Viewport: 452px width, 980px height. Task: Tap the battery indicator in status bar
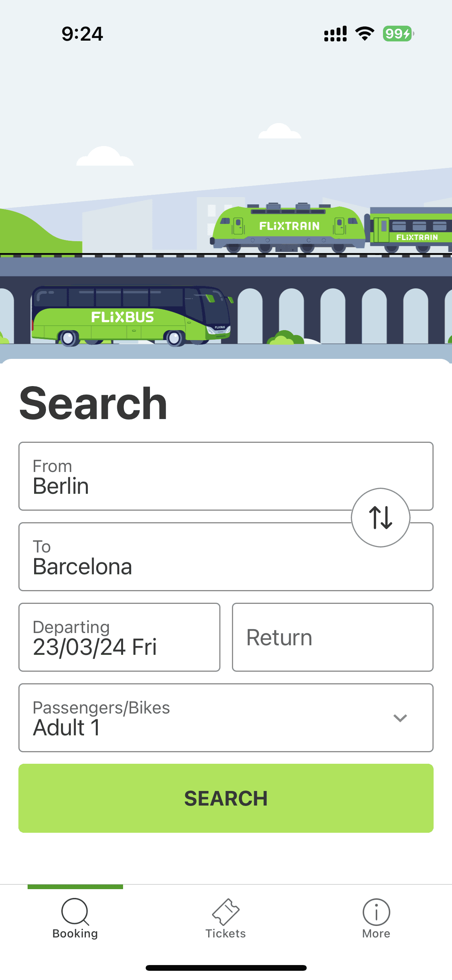click(398, 34)
